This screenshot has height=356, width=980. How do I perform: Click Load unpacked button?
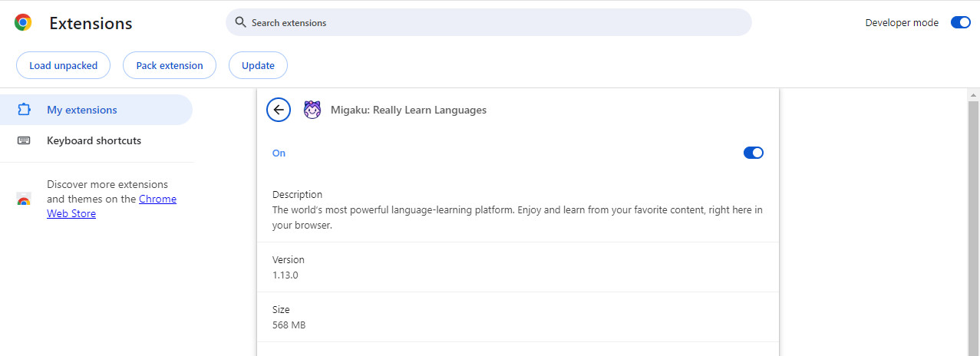tap(64, 65)
